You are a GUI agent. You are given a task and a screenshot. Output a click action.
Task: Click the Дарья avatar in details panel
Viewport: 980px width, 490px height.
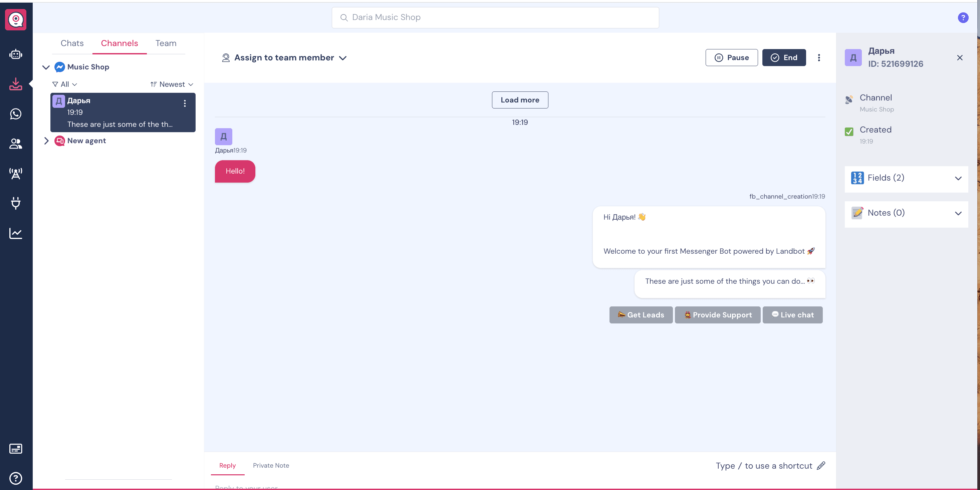[x=853, y=57]
